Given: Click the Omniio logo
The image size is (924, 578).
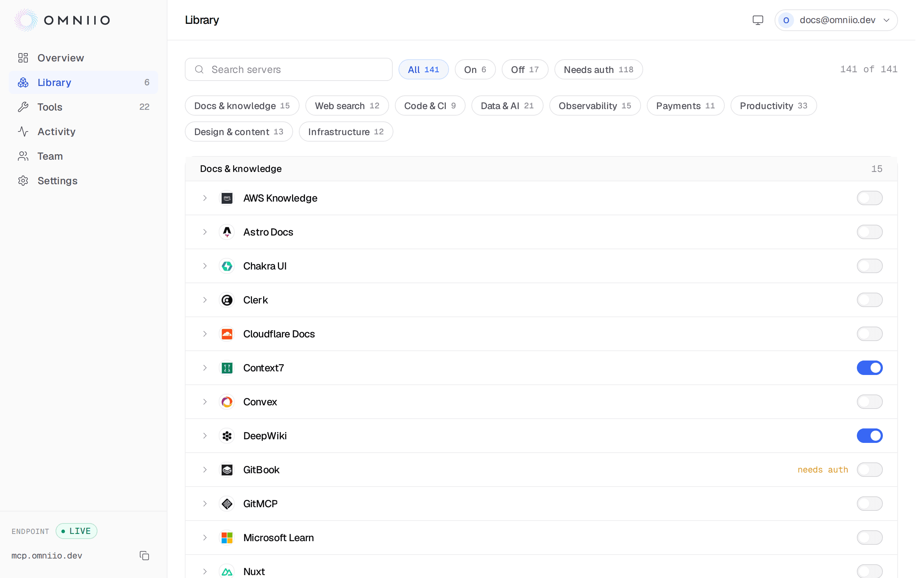Looking at the screenshot, I should click(62, 20).
